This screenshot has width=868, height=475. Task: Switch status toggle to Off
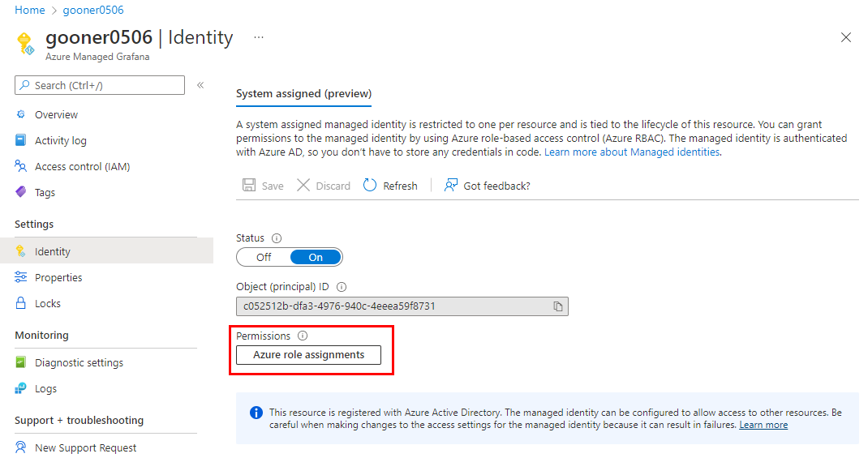[x=264, y=257]
